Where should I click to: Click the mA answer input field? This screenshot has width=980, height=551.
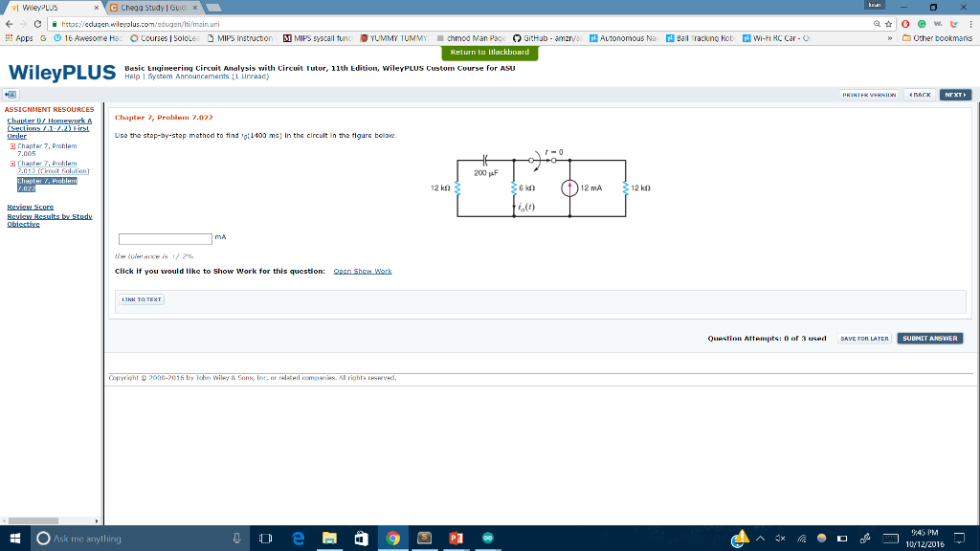click(165, 238)
